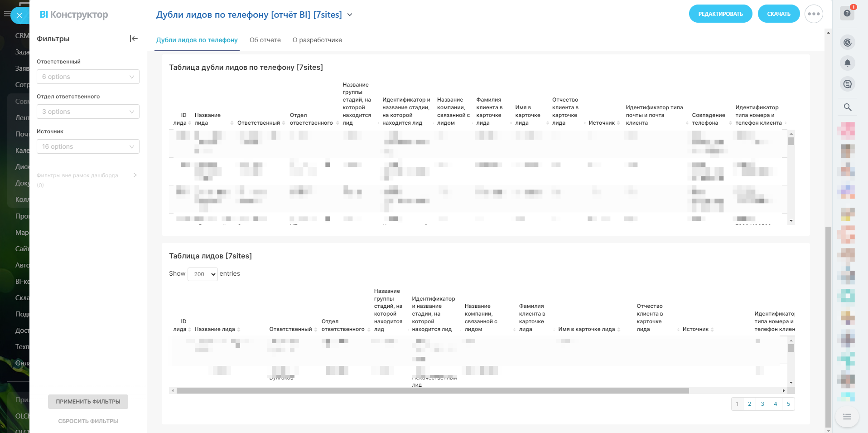Click the Таблица лидов [7sites] heading
Screen dimensions: 868x433
click(210, 256)
